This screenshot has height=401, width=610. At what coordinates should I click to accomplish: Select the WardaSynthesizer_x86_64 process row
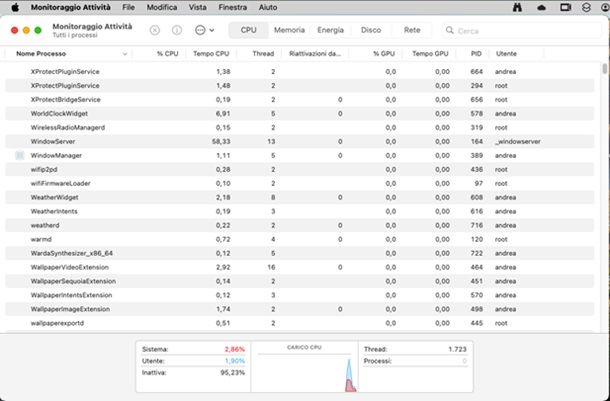click(300, 254)
